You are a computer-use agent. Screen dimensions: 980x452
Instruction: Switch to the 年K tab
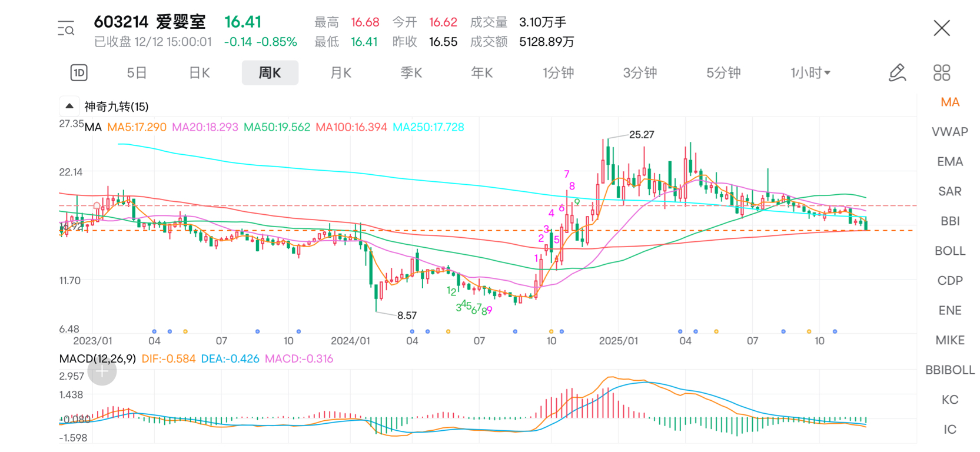point(482,73)
